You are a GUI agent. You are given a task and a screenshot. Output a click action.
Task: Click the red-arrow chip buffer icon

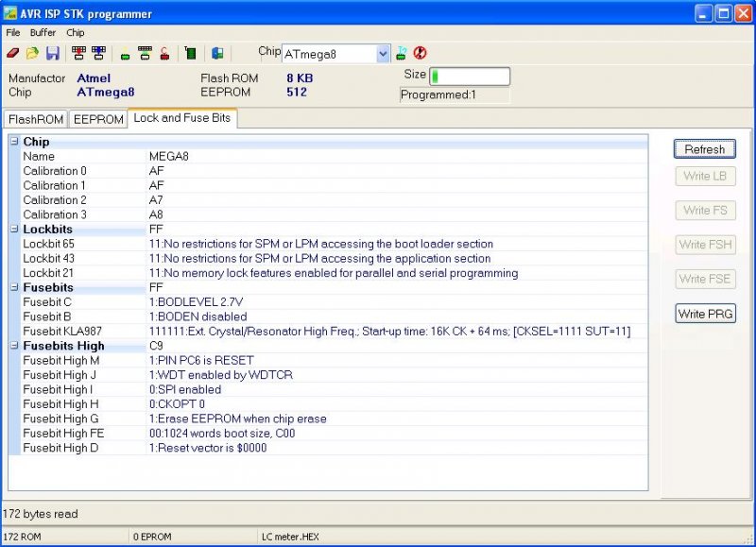point(78,53)
